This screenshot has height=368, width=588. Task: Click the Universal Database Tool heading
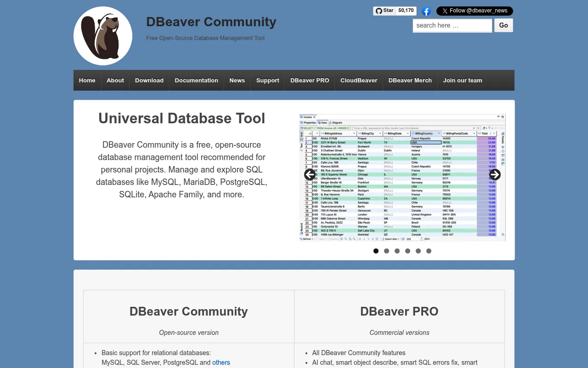182,118
